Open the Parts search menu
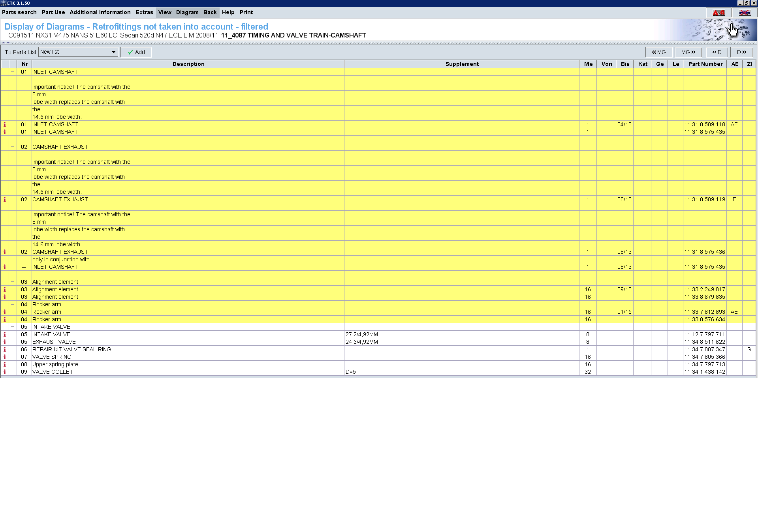Screen dimensions: 758x532 click(x=19, y=12)
